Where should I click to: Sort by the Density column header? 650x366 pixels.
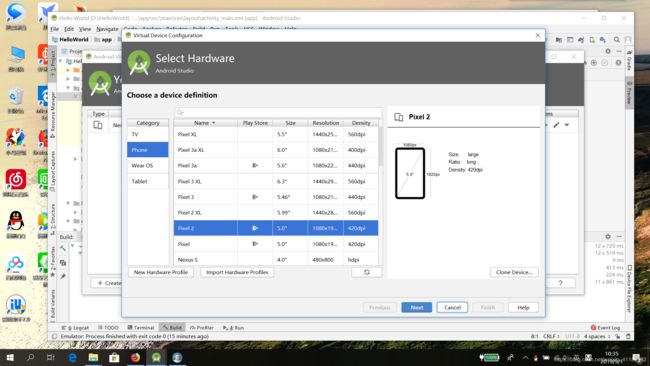pos(361,123)
